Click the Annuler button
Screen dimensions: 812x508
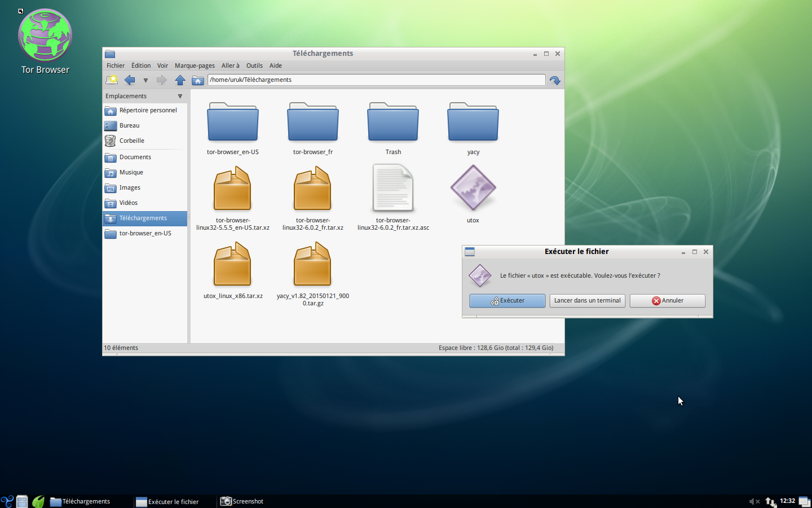pos(668,301)
